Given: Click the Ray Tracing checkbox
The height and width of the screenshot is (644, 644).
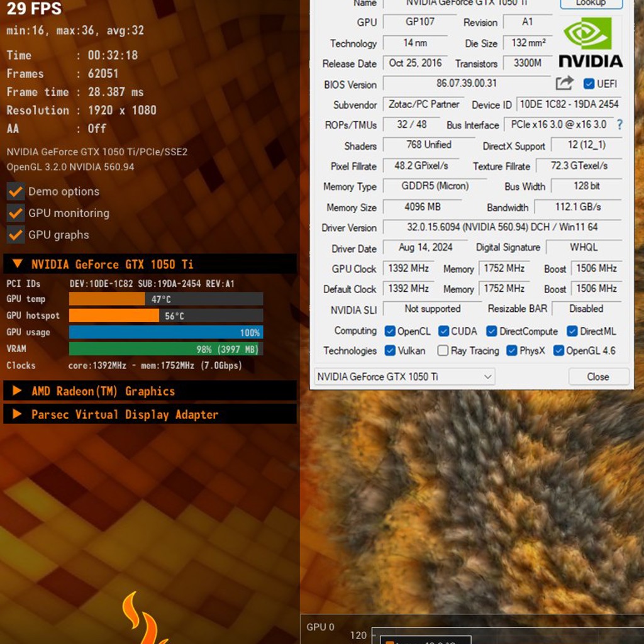Looking at the screenshot, I should (443, 351).
